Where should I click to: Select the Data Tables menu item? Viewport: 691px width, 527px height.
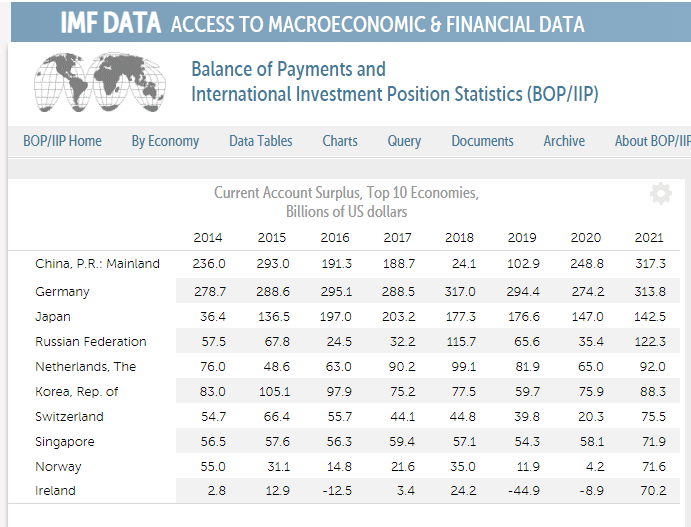260,141
